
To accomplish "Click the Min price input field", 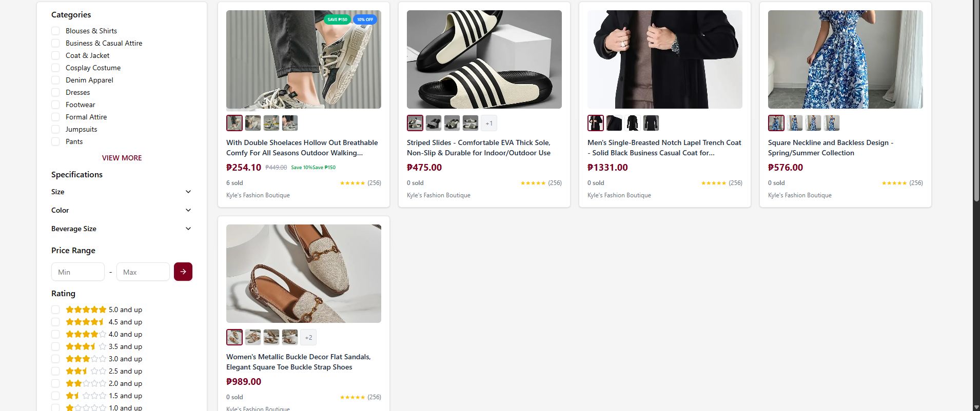I will (x=78, y=272).
